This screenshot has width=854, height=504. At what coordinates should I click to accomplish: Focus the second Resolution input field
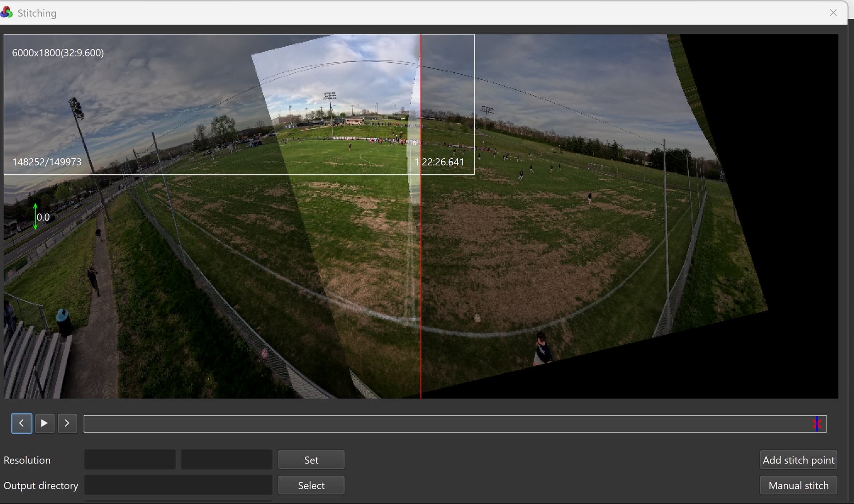(x=226, y=460)
